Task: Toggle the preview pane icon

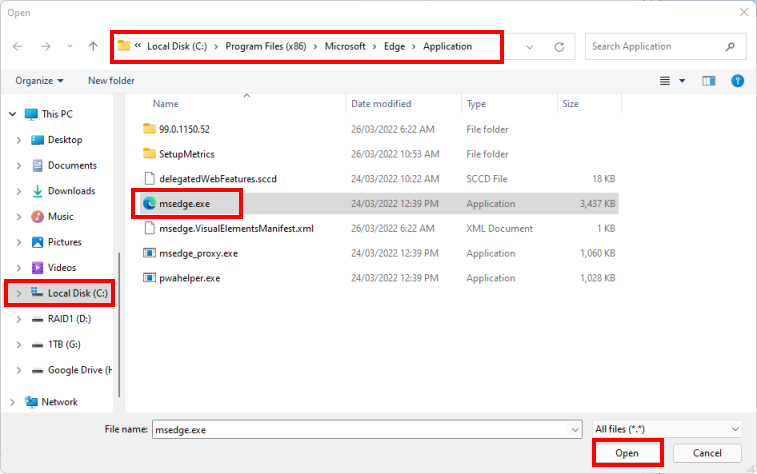Action: [x=709, y=80]
